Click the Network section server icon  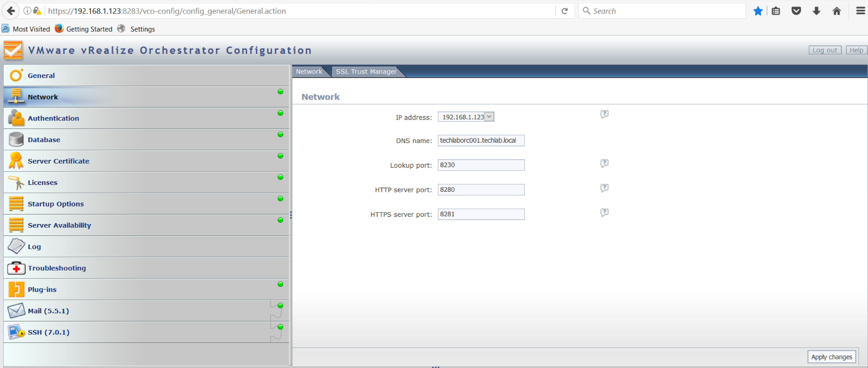pyautogui.click(x=16, y=96)
